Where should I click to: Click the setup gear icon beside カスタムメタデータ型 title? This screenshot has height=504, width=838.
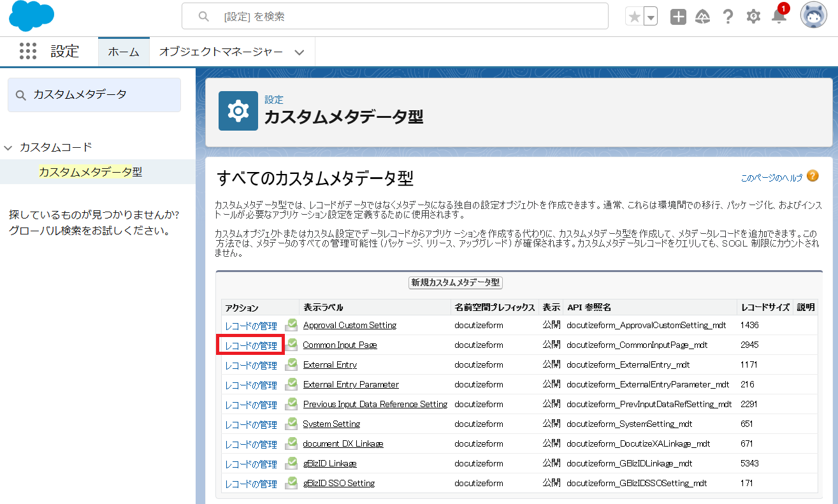[238, 111]
